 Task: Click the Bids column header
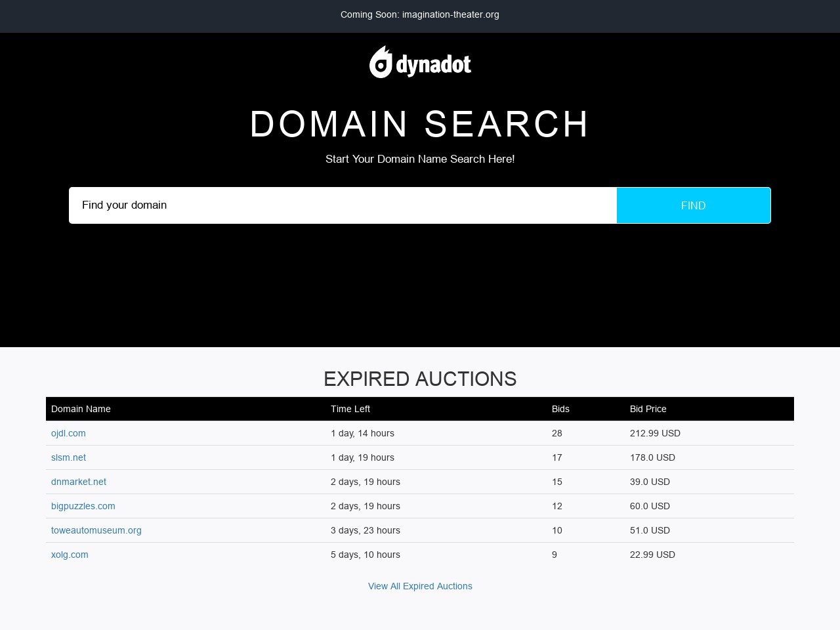[x=560, y=409]
